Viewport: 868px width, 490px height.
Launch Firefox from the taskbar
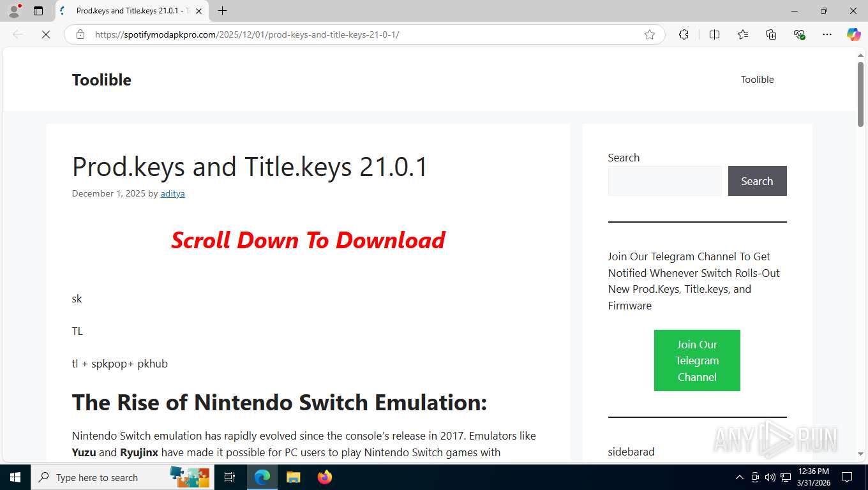click(x=325, y=477)
